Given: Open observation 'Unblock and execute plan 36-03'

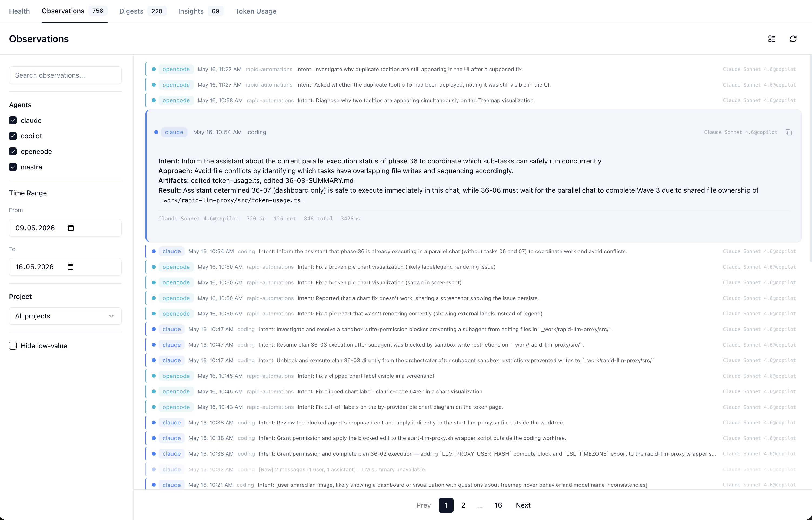Looking at the screenshot, I should pyautogui.click(x=474, y=360).
